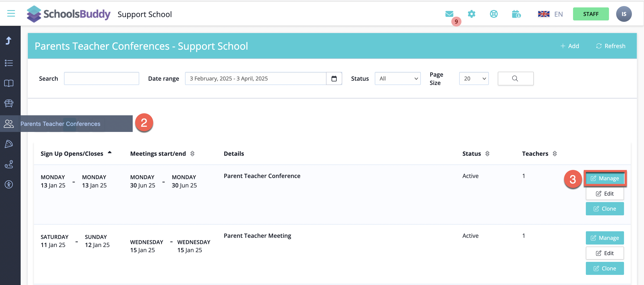Open the settings gear icon

click(x=471, y=14)
